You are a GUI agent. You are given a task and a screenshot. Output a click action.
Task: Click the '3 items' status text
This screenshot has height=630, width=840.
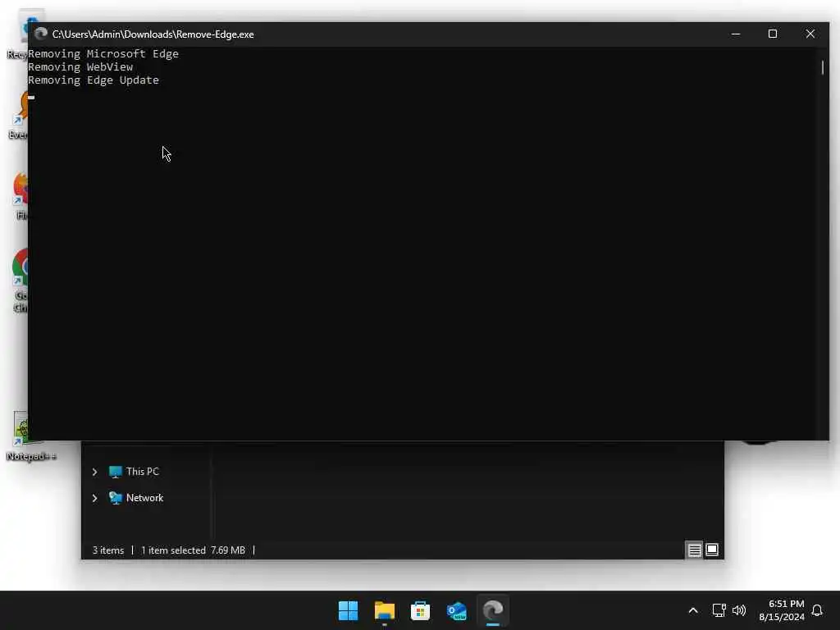pos(108,550)
